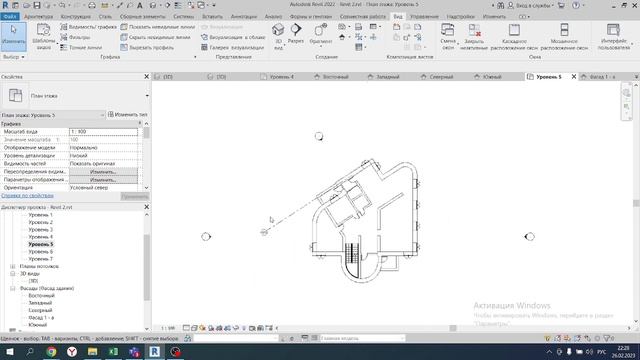
Task: Switch to Конструкция ribbon tab
Action: click(76, 17)
